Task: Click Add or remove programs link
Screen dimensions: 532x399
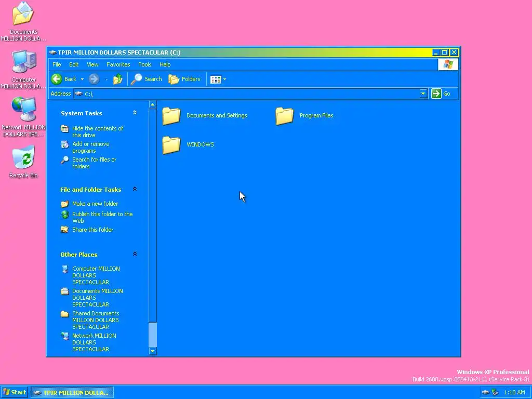Action: coord(90,147)
